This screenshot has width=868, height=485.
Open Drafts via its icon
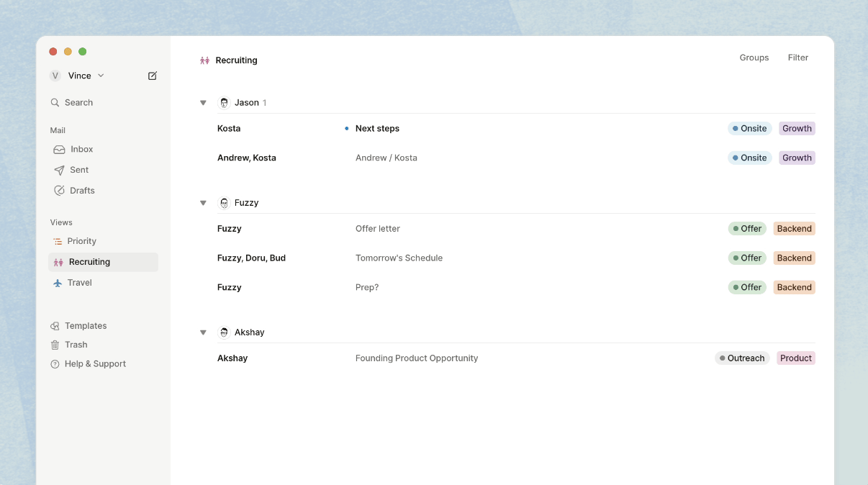pyautogui.click(x=59, y=191)
